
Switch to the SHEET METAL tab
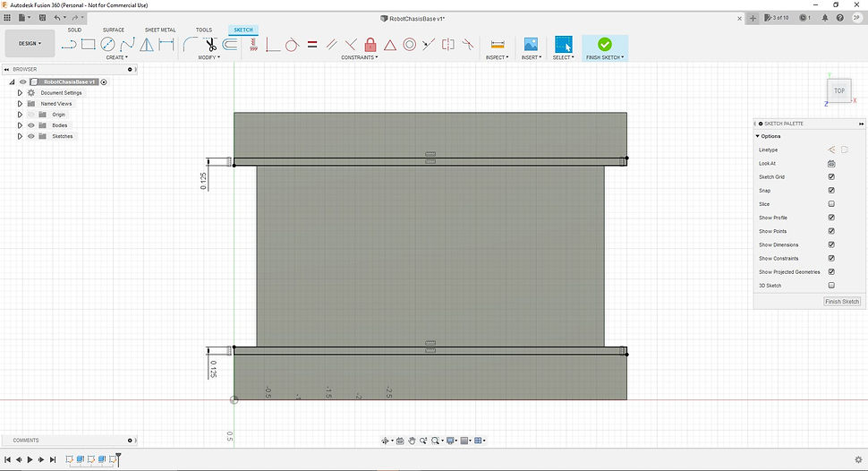160,30
